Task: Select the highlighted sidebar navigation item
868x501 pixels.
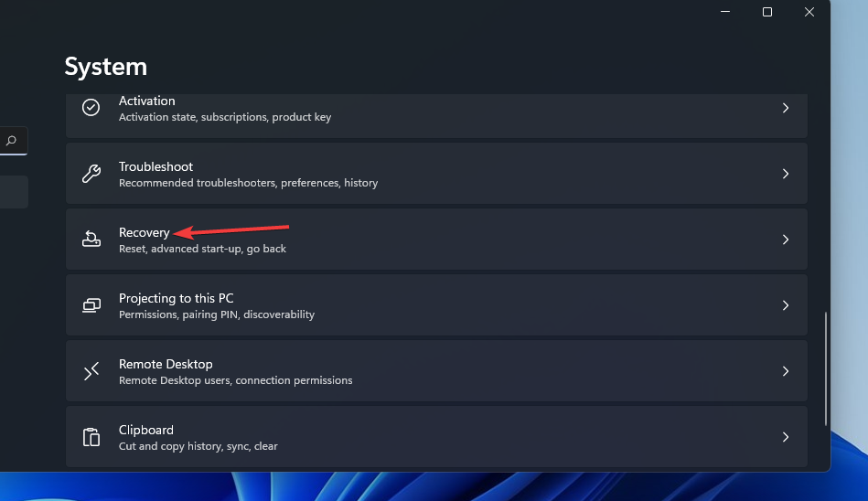Action: (x=14, y=192)
